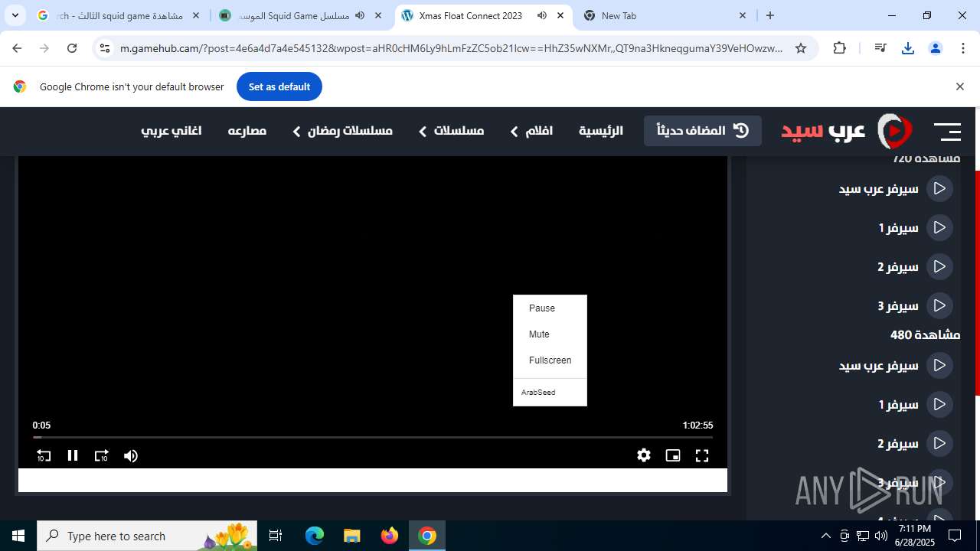The width and height of the screenshot is (980, 551).
Task: Enter fullscreen using the player's corner icon
Action: point(702,455)
